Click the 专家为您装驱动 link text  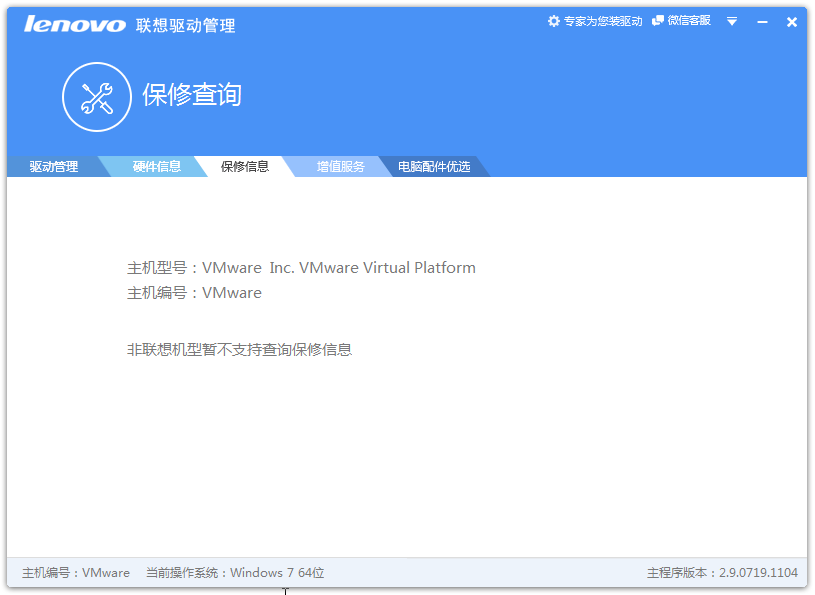603,21
